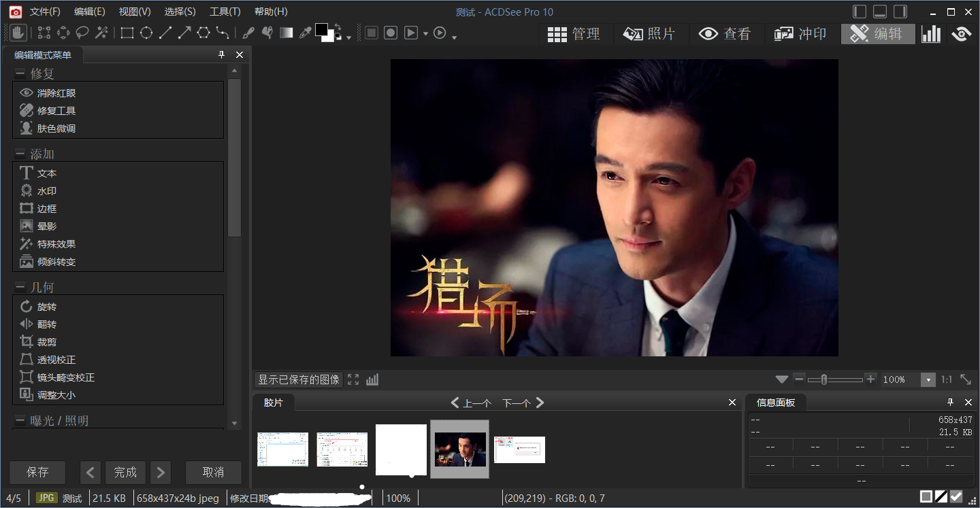Image resolution: width=980 pixels, height=508 pixels.
Task: Select the Hand pan tool
Action: click(x=18, y=33)
